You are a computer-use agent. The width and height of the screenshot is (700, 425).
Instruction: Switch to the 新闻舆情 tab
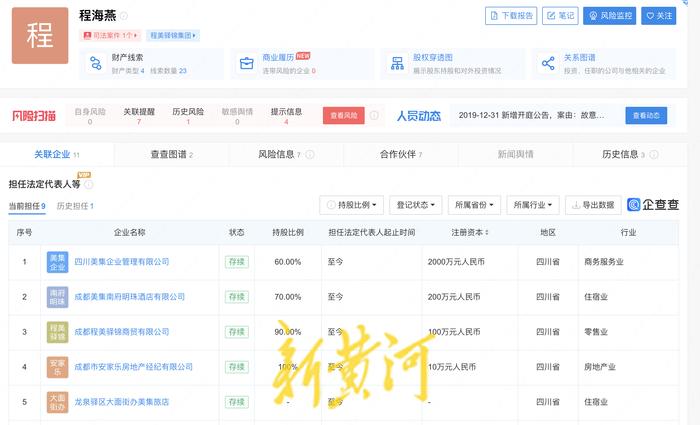coord(516,154)
